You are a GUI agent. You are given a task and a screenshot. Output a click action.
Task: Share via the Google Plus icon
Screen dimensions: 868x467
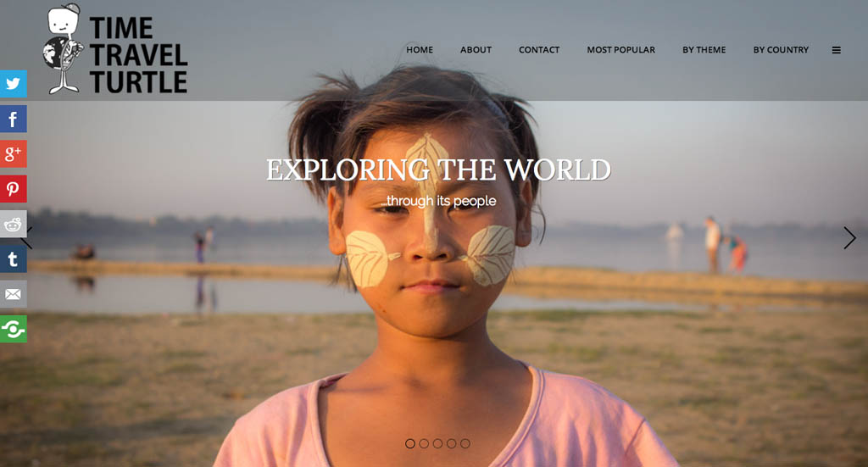[x=14, y=153]
